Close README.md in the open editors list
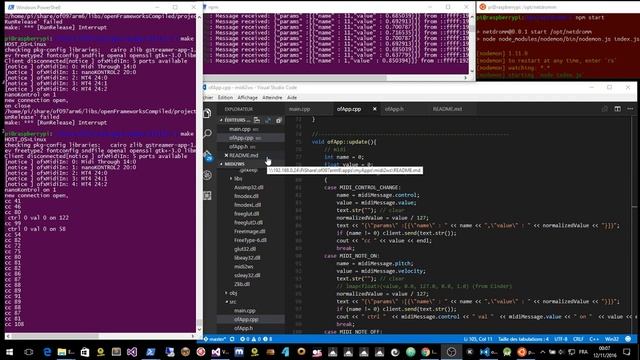The height and width of the screenshot is (360, 640). coord(226,156)
